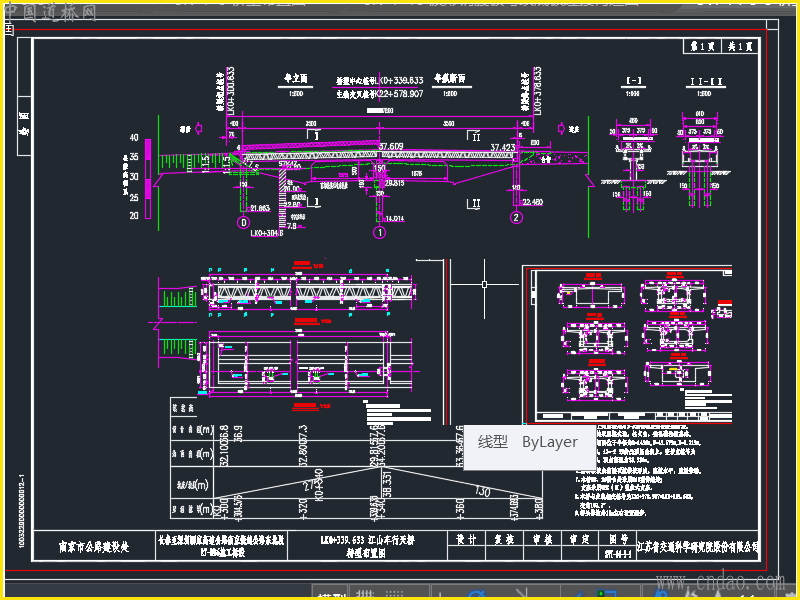Screen dimensions: 800x600
Task: Select the elevation value 37.423
Action: click(503, 147)
